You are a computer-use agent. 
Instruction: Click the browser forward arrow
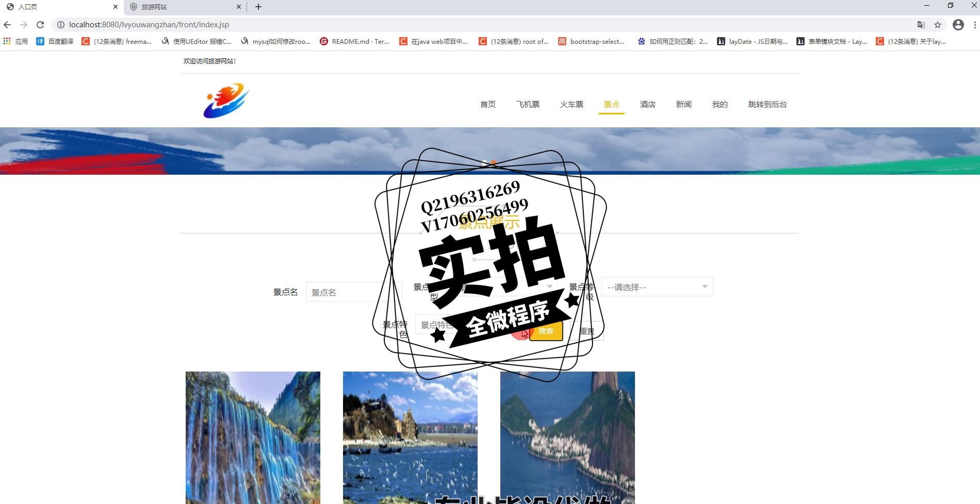pyautogui.click(x=24, y=25)
